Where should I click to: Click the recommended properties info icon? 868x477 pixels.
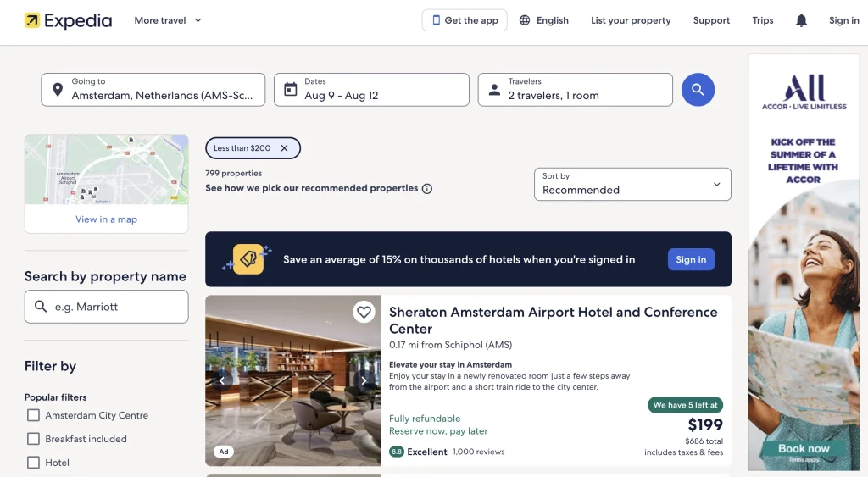(x=427, y=189)
